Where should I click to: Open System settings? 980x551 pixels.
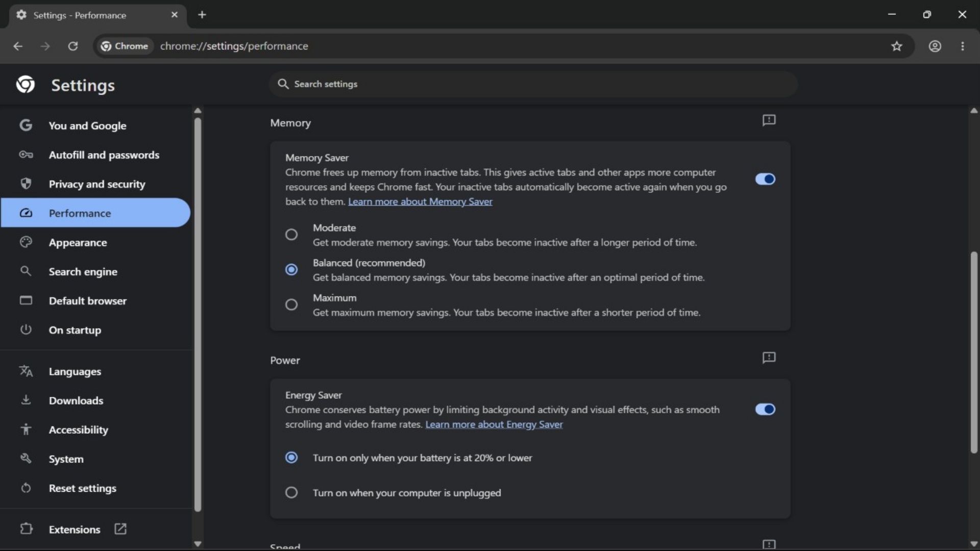point(95,459)
